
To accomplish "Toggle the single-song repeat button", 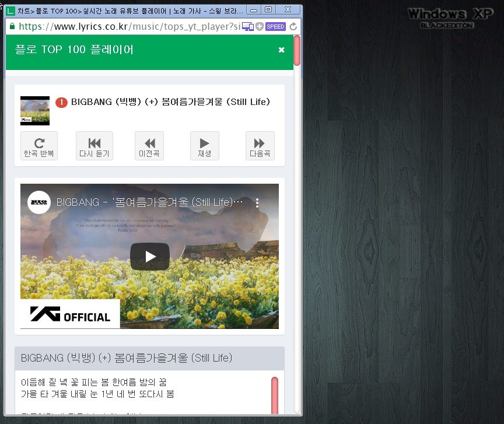I will coord(39,146).
